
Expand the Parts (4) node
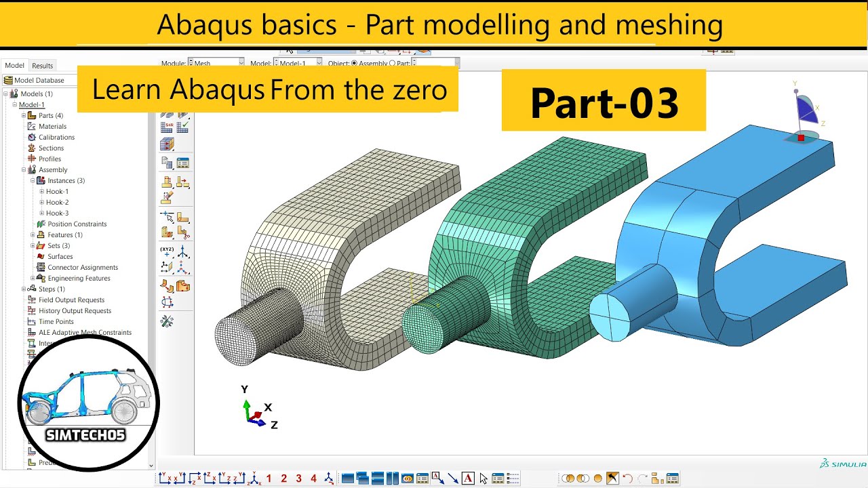pos(24,115)
